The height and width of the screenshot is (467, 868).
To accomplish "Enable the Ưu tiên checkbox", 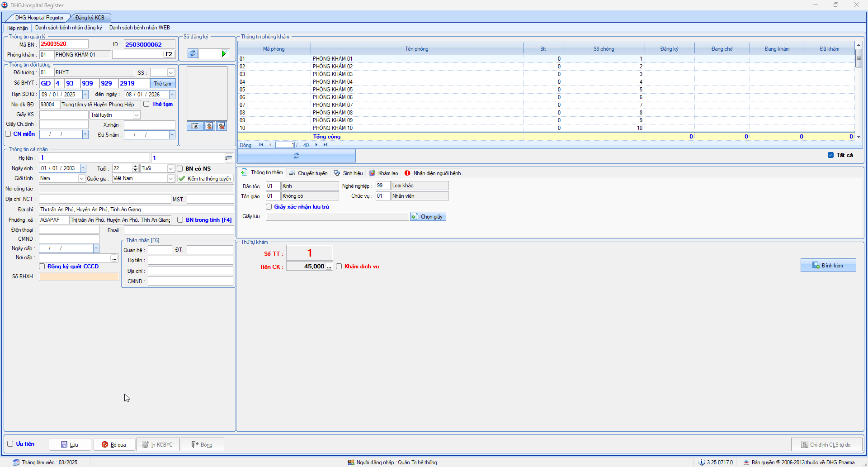I will point(10,444).
